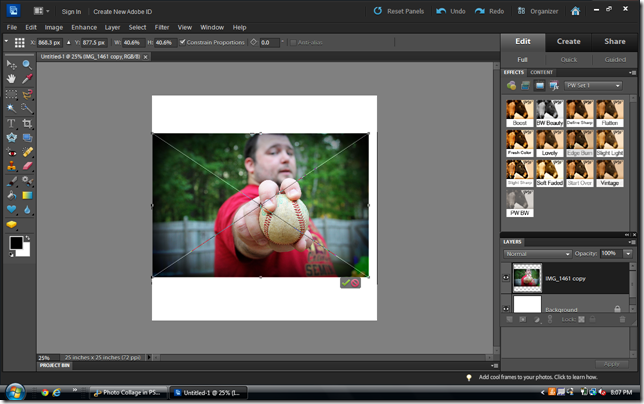The height and width of the screenshot is (404, 644).
Task: Select the Eyedropper tool
Action: [x=28, y=78]
